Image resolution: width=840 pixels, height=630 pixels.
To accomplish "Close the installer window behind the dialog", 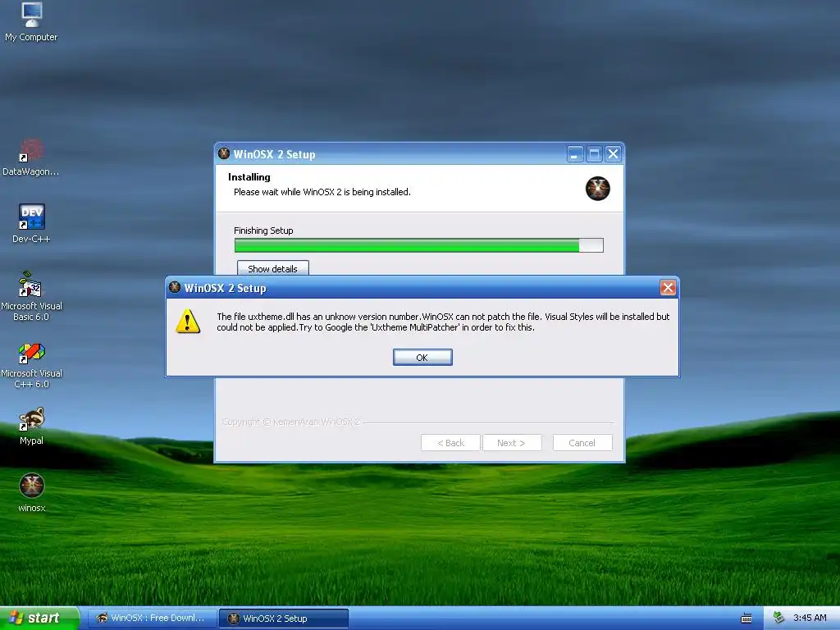I will tap(613, 154).
